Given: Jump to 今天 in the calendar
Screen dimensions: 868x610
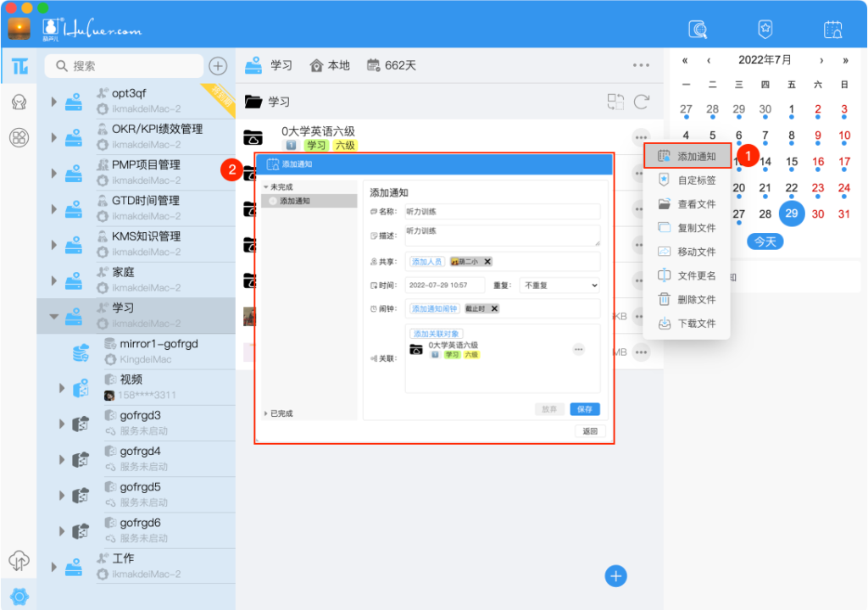Looking at the screenshot, I should click(765, 242).
